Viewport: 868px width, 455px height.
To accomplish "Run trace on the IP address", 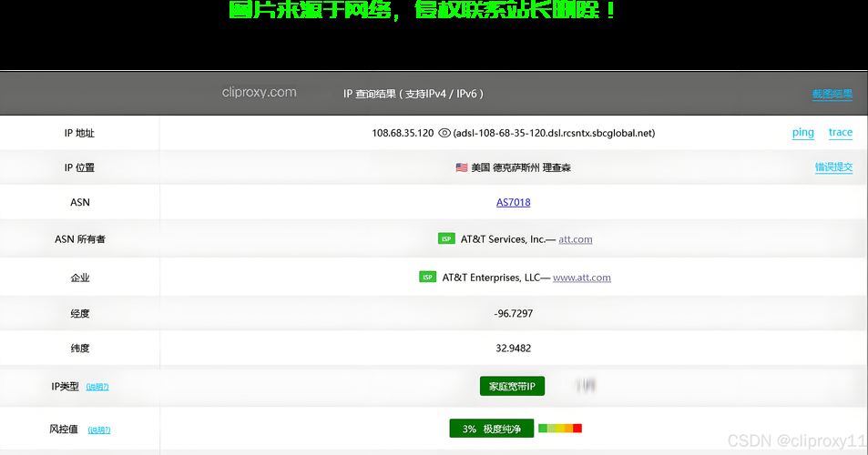I will click(x=841, y=132).
